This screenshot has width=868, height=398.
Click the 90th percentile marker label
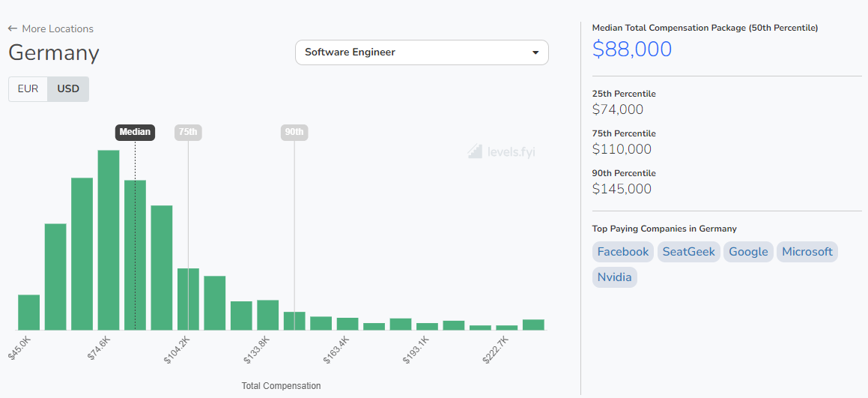294,133
